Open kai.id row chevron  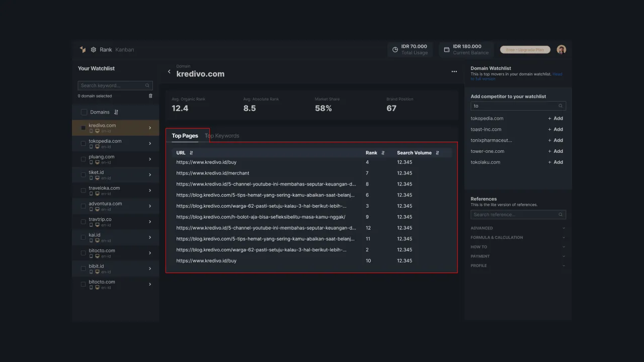[150, 237]
